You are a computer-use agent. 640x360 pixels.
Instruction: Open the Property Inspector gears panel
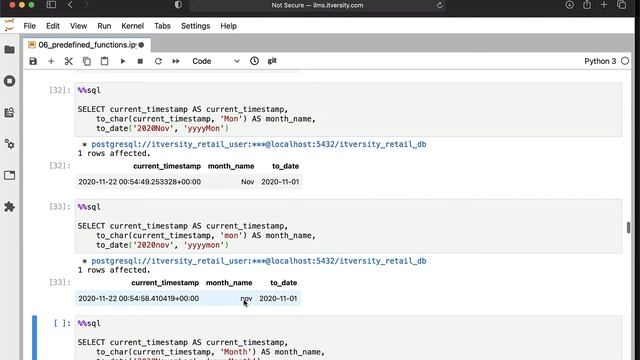coord(9,144)
